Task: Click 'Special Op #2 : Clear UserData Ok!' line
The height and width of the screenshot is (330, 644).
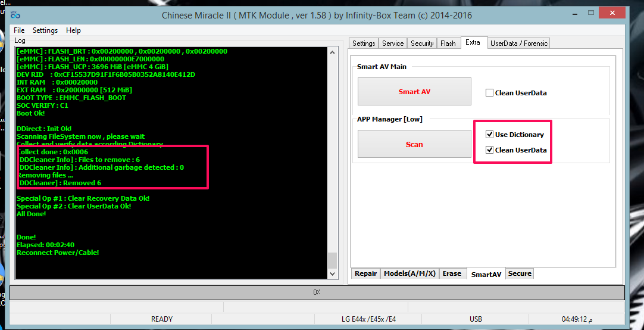Action: point(74,206)
